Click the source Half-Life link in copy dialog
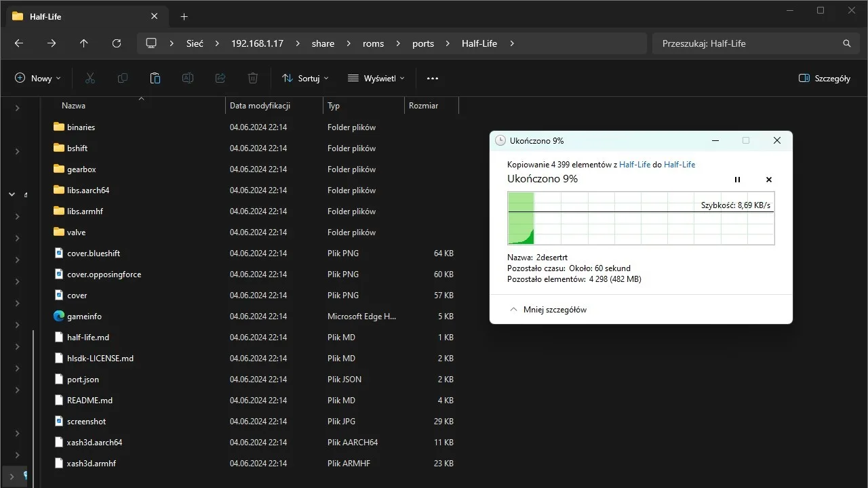The height and width of the screenshot is (488, 868). [x=635, y=165]
